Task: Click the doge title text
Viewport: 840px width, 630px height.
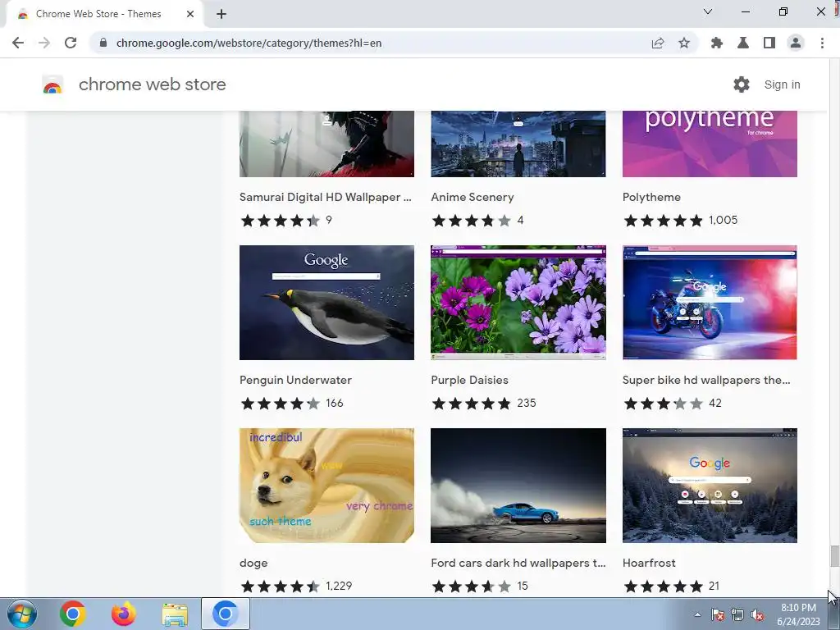Action: pyautogui.click(x=253, y=563)
